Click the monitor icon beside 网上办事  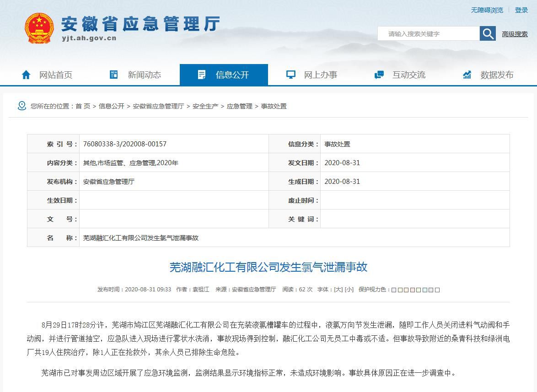tap(290, 75)
